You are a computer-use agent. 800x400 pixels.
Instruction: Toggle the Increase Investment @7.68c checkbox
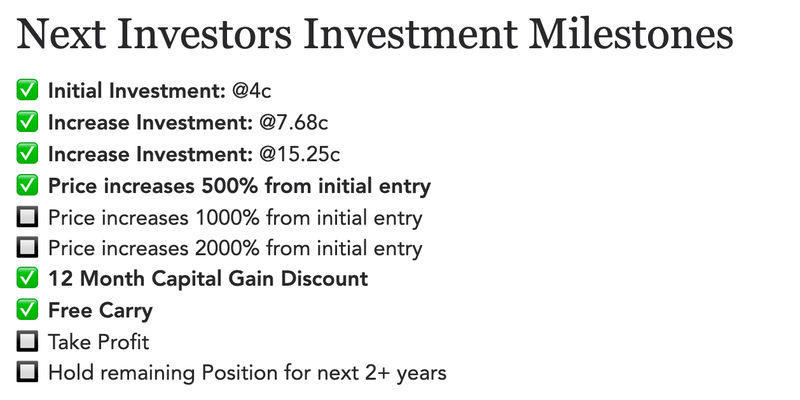point(27,121)
